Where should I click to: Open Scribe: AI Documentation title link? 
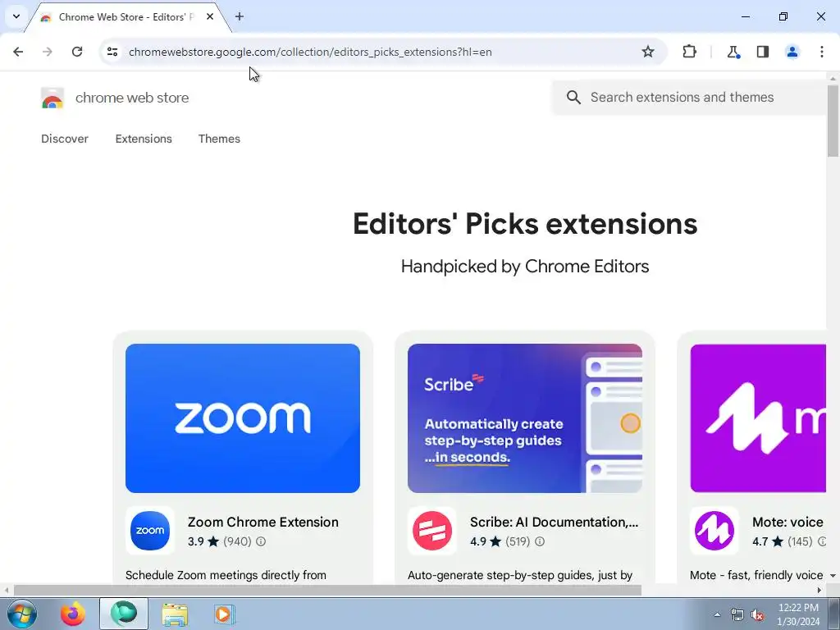[554, 523]
